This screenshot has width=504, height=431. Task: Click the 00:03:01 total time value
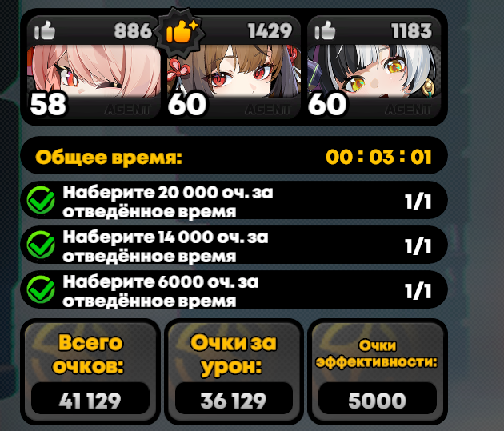tap(378, 157)
